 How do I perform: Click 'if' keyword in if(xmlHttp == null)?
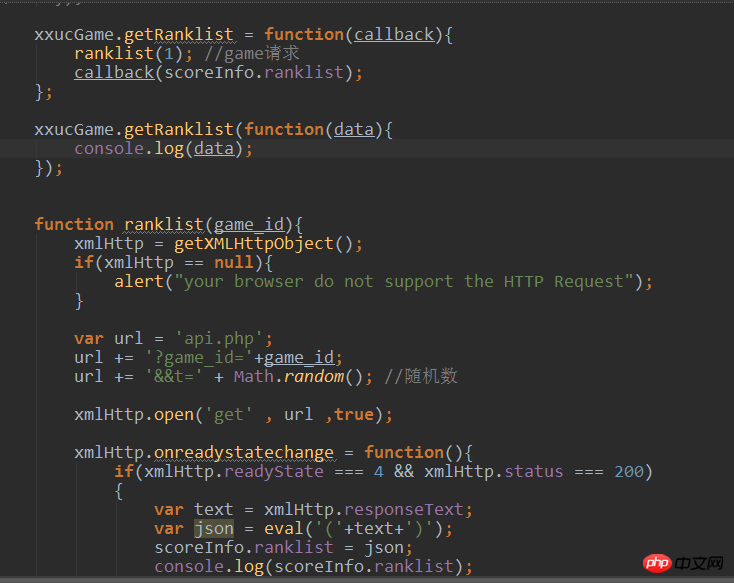click(x=84, y=262)
